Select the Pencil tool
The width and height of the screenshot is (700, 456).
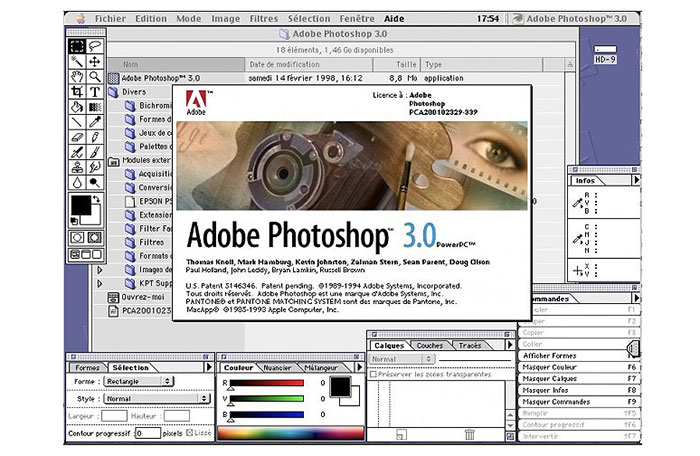(x=95, y=137)
